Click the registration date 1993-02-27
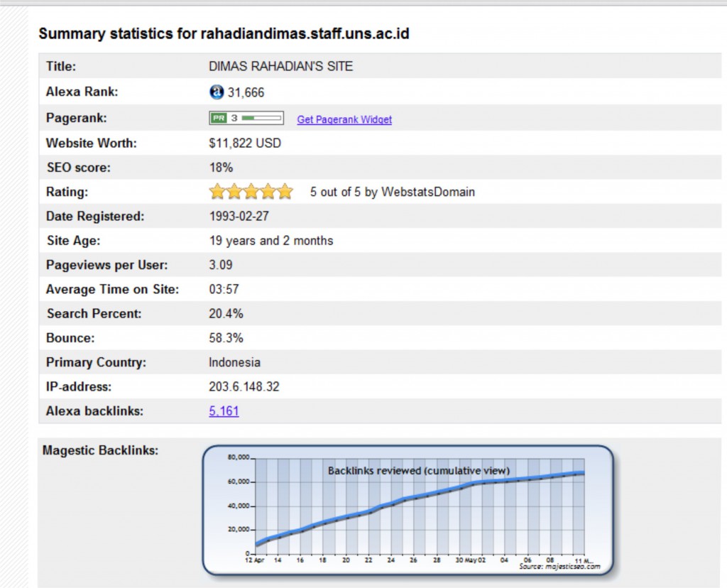727x588 pixels. [x=239, y=216]
